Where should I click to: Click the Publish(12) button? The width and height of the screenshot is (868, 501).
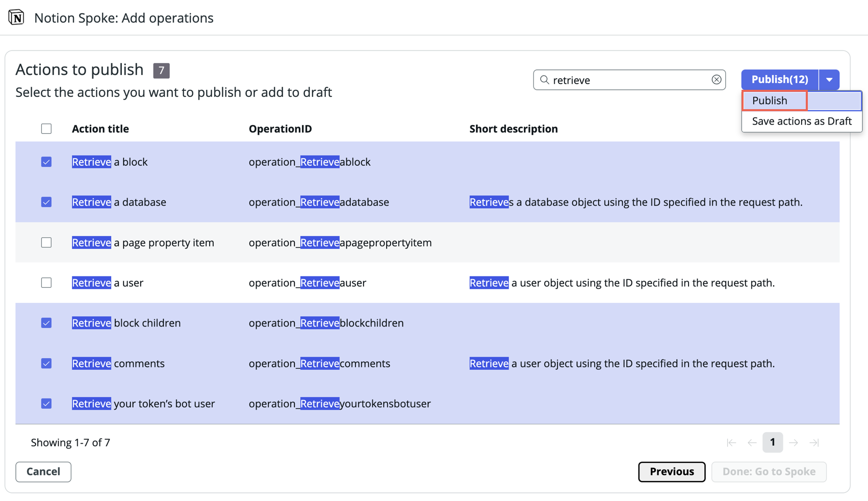780,80
